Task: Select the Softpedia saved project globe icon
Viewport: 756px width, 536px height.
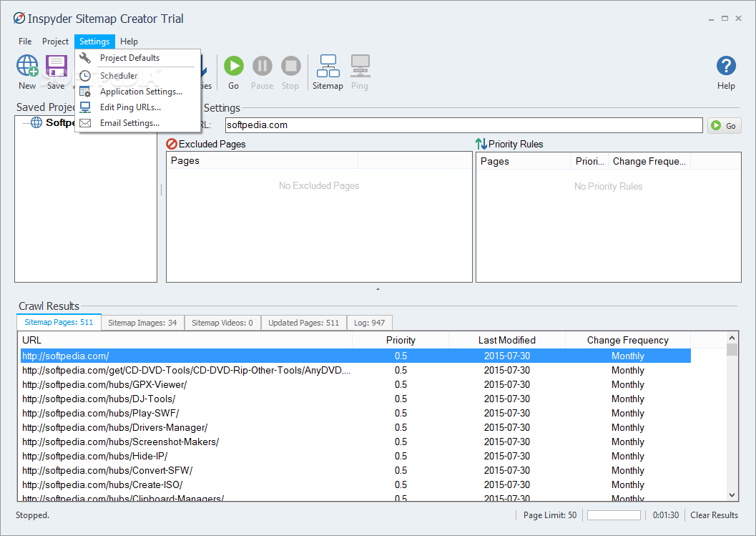Action: point(36,122)
